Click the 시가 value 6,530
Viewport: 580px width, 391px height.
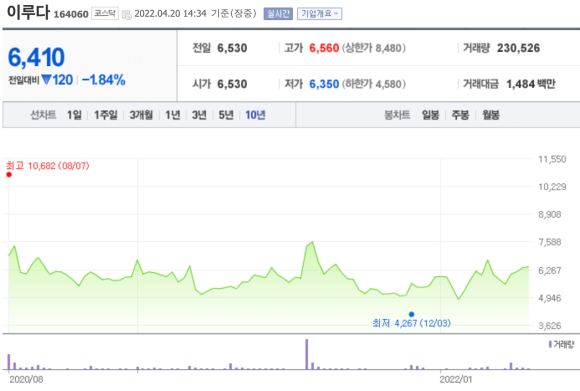[232, 84]
